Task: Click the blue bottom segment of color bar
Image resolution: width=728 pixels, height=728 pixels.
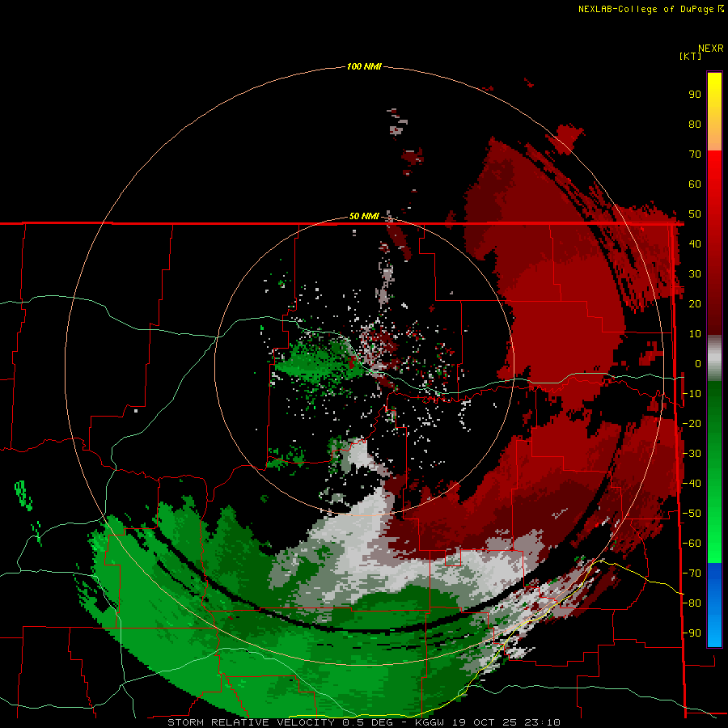Action: click(714, 605)
